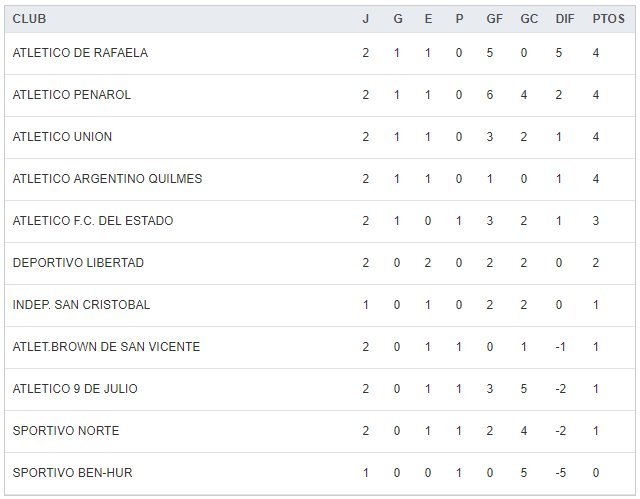Select the ATLETICO DE RAFAELA club name
This screenshot has width=640, height=499.
[x=80, y=53]
